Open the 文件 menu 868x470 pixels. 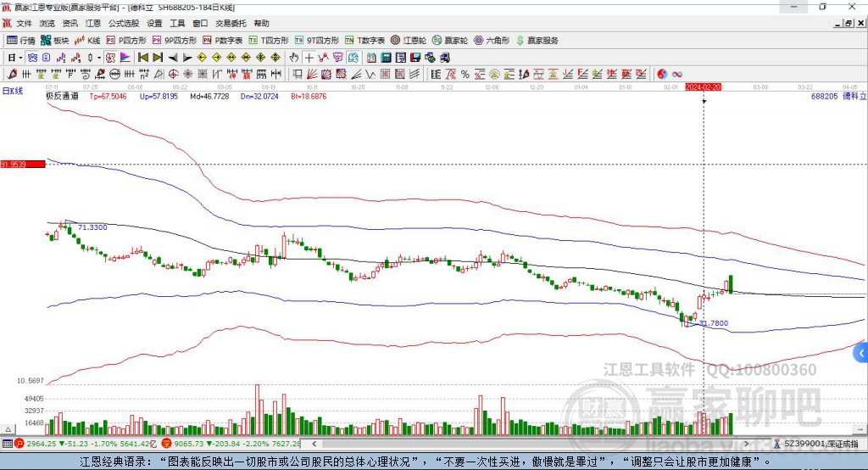click(x=25, y=23)
